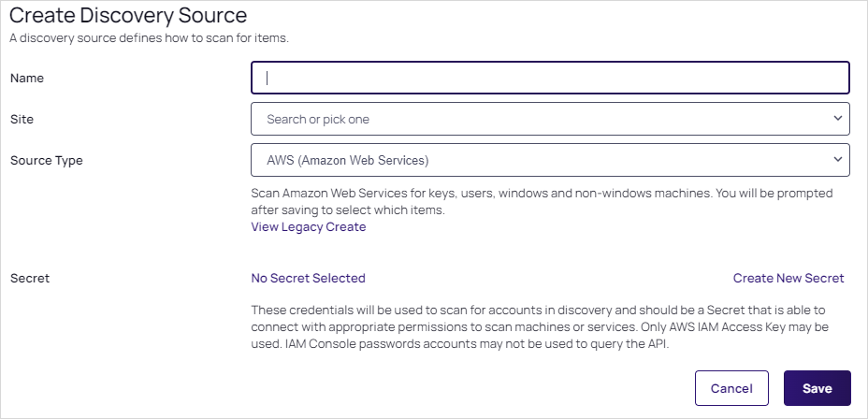Click the No Secret Selected link
This screenshot has width=868, height=419.
[309, 278]
